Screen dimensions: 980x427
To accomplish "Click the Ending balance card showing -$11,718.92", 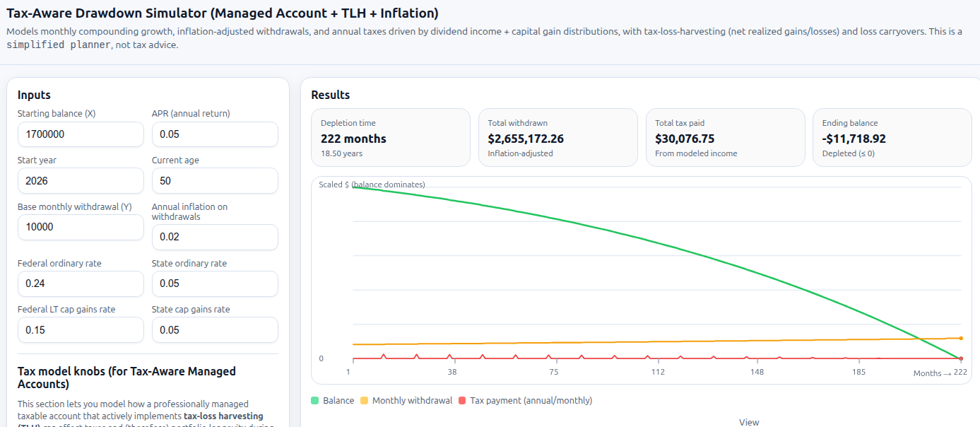I will [892, 137].
